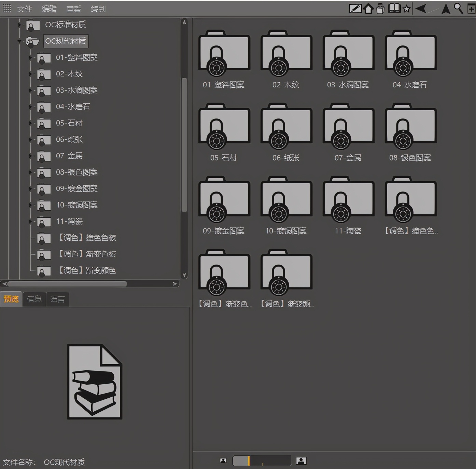Expand the OC标准材质 tree folder

pos(19,25)
